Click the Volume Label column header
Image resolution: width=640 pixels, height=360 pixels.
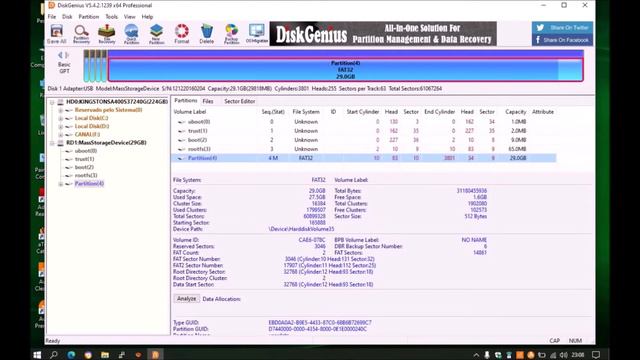point(190,112)
